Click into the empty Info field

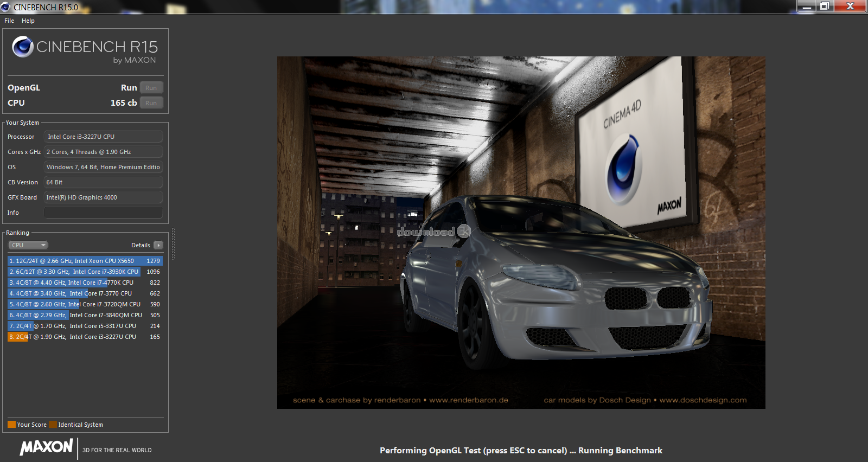click(103, 213)
